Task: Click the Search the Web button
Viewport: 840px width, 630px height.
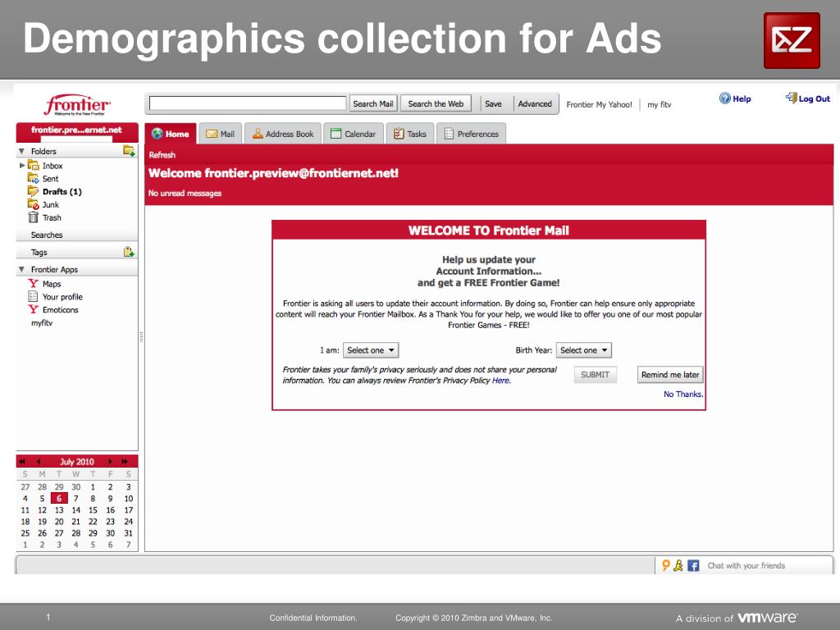Action: point(436,104)
